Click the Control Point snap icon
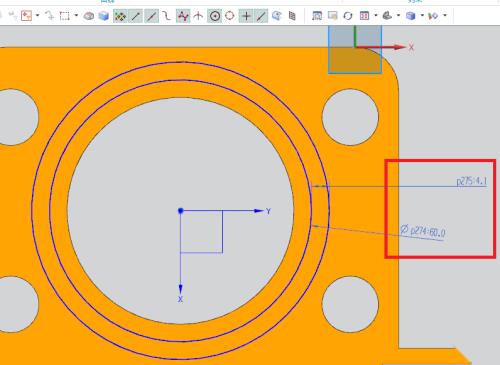The image size is (500, 365). click(183, 16)
